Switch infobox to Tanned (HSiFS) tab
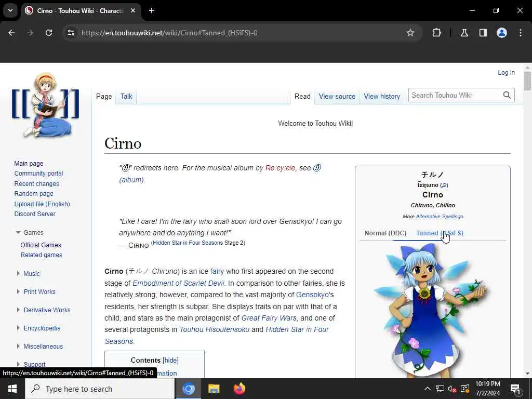Image resolution: width=532 pixels, height=399 pixels. click(440, 233)
